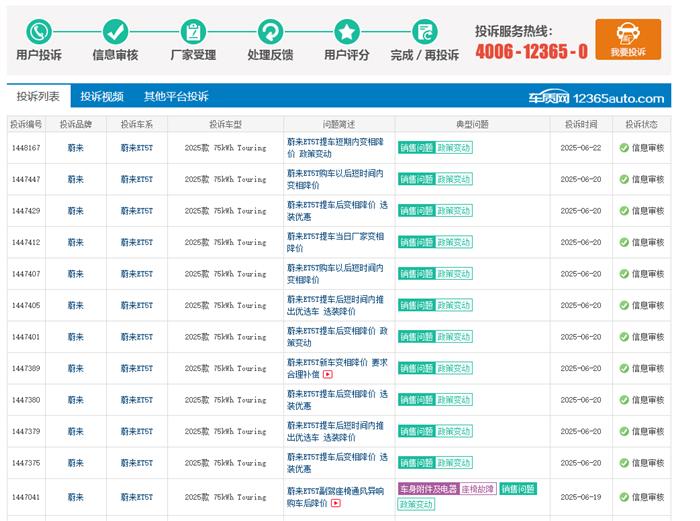The image size is (700, 521).
Task: Click 政策变动 tag in row 1447389
Action: click(454, 368)
